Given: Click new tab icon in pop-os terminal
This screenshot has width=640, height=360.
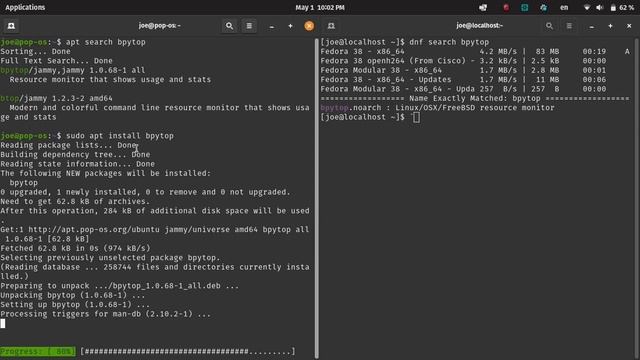Looking at the screenshot, I should click(11, 26).
